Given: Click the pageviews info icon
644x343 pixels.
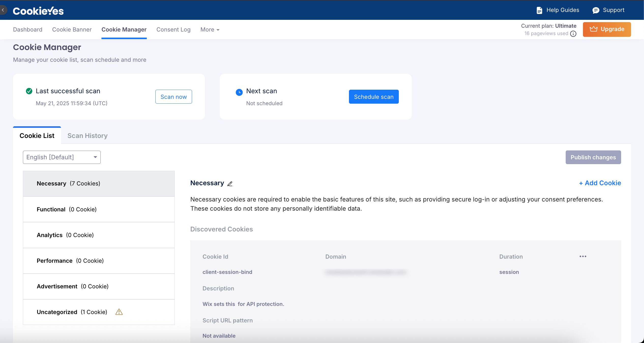Looking at the screenshot, I should tap(573, 34).
